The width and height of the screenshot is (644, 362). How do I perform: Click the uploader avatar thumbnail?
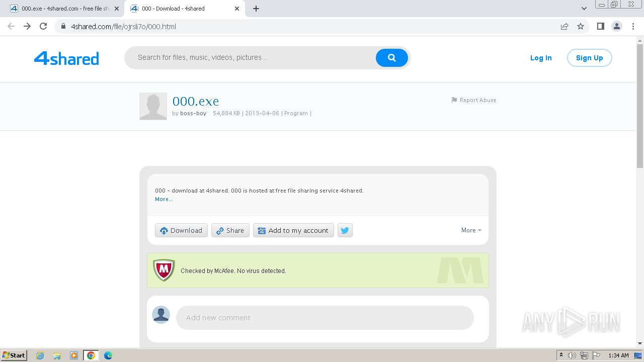tap(153, 106)
